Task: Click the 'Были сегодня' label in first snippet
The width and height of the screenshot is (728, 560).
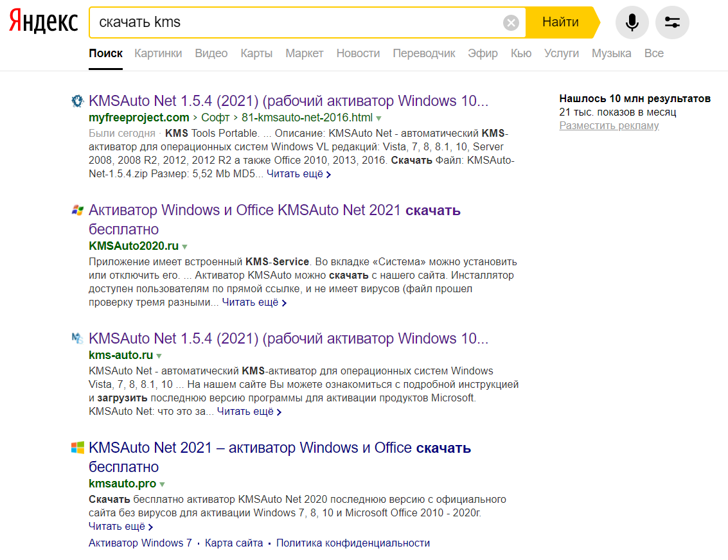Action: pyautogui.click(x=122, y=134)
